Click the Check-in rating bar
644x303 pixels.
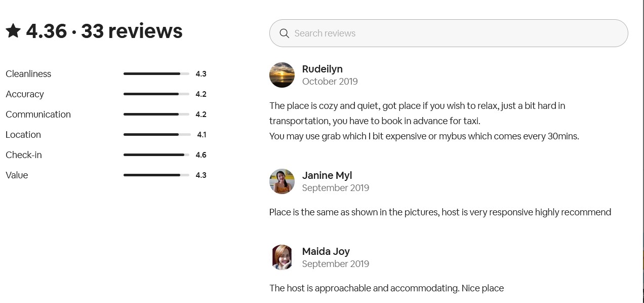(156, 155)
